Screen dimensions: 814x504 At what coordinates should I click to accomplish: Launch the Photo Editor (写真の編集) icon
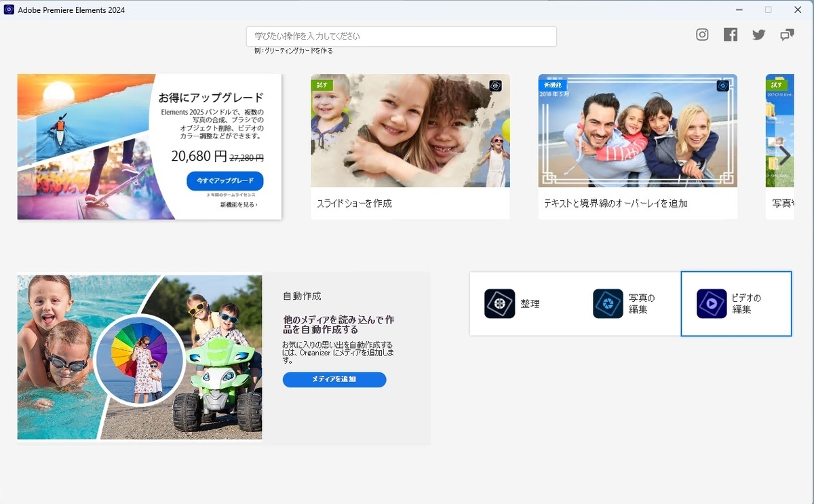tap(608, 304)
